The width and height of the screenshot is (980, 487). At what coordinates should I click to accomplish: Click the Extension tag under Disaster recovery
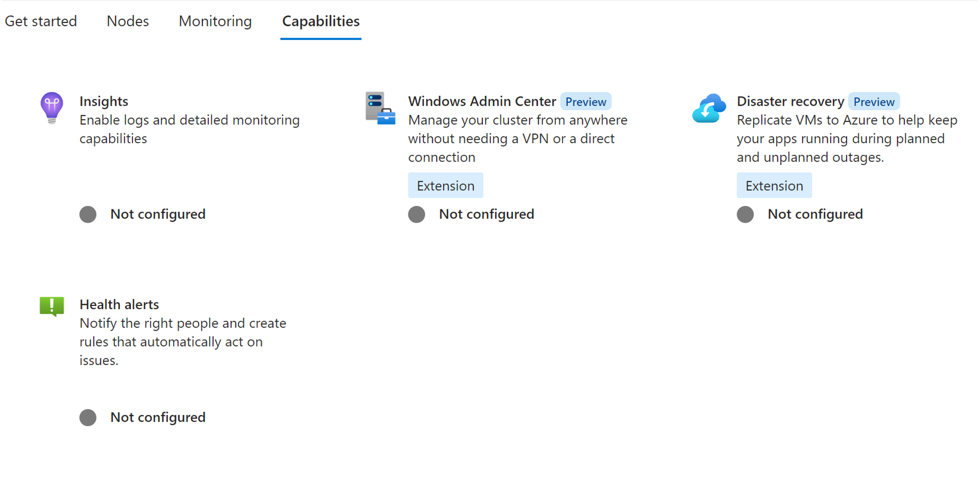coord(774,186)
